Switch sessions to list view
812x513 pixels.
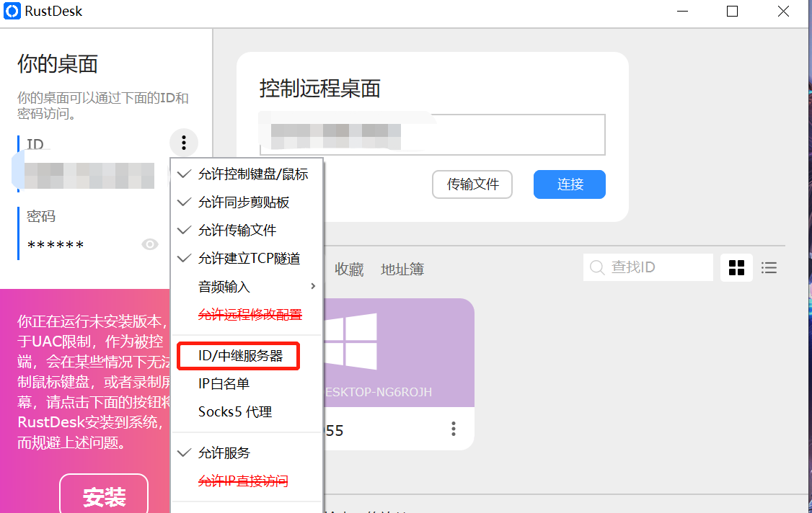(769, 267)
